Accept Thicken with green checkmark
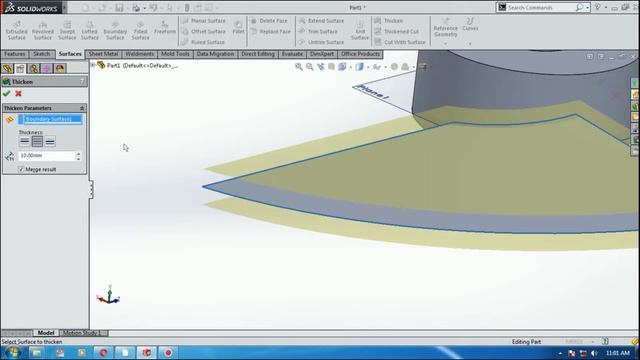This screenshot has width=640, height=360. (x=6, y=93)
